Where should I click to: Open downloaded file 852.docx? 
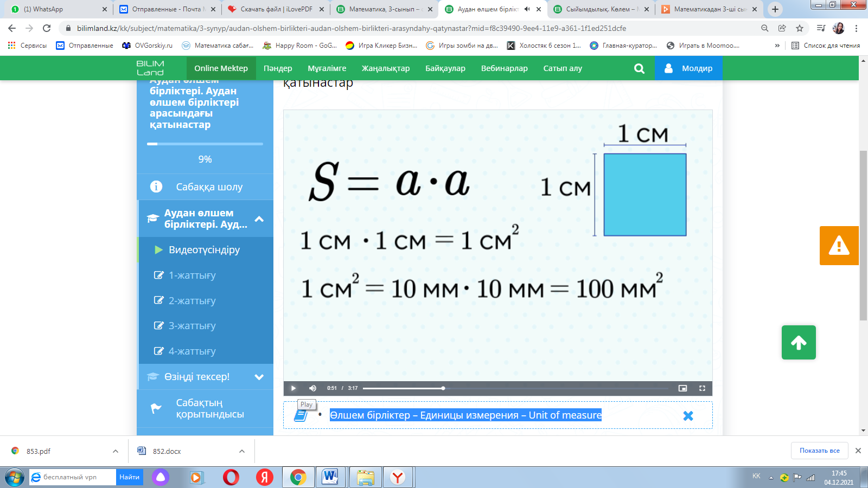point(167,451)
